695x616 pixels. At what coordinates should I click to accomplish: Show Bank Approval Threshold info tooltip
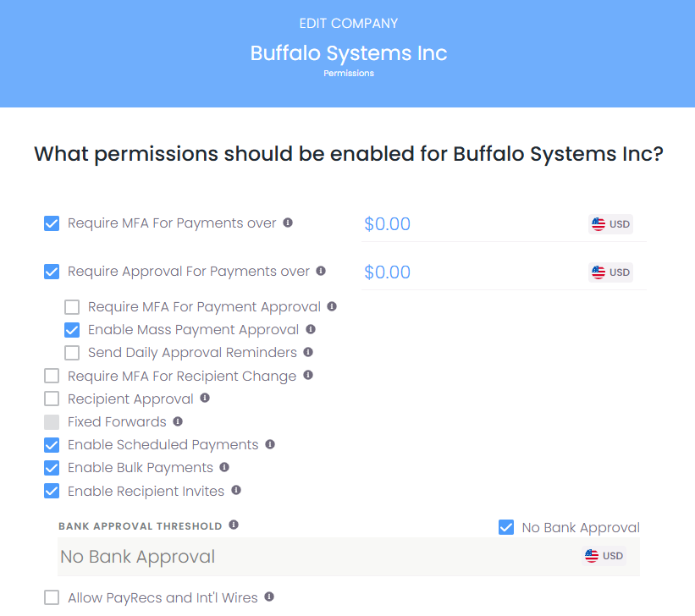(x=234, y=525)
